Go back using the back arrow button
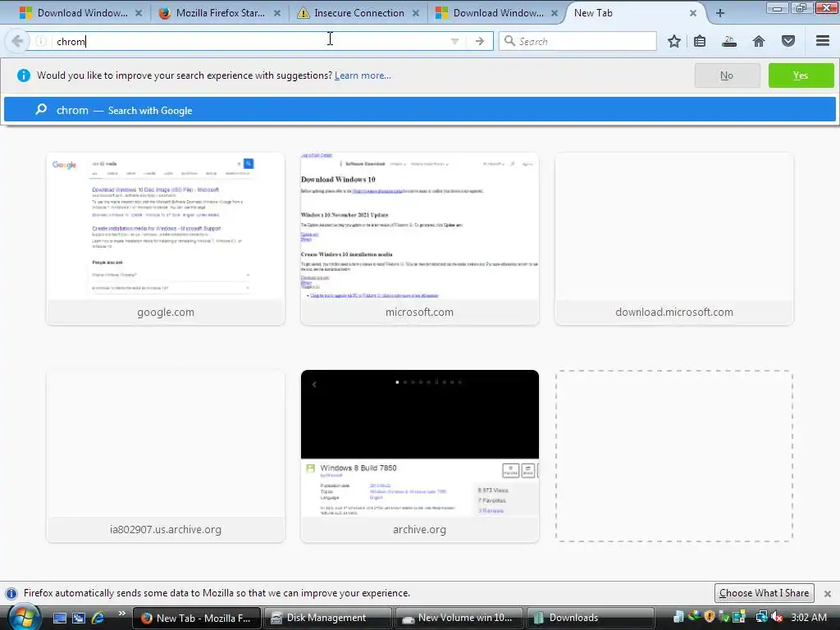Viewport: 840px width, 630px height. [x=17, y=41]
